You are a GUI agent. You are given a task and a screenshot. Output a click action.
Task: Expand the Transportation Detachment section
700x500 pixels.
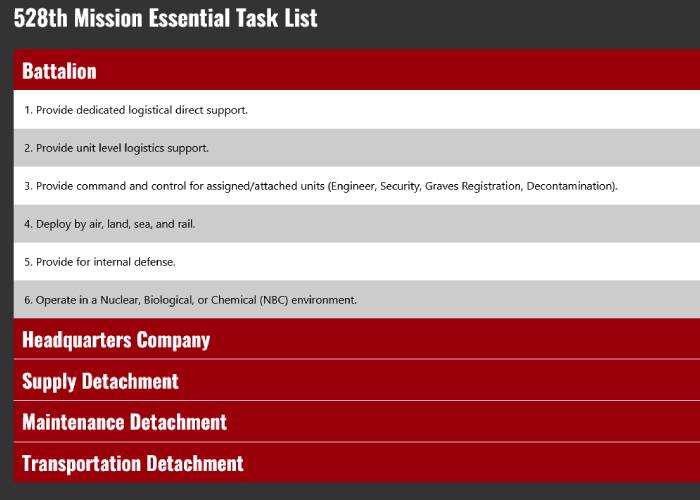tap(133, 464)
